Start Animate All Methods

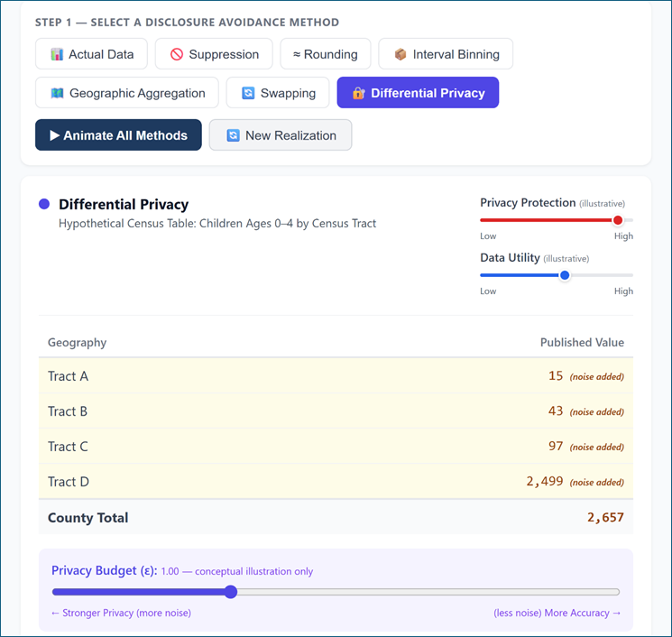(118, 135)
